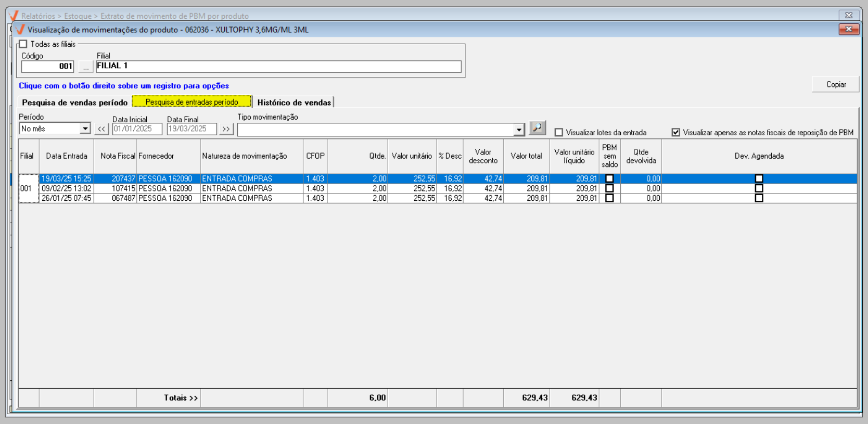
Task: Switch to Pesquisa de vendas período tab
Action: click(74, 102)
